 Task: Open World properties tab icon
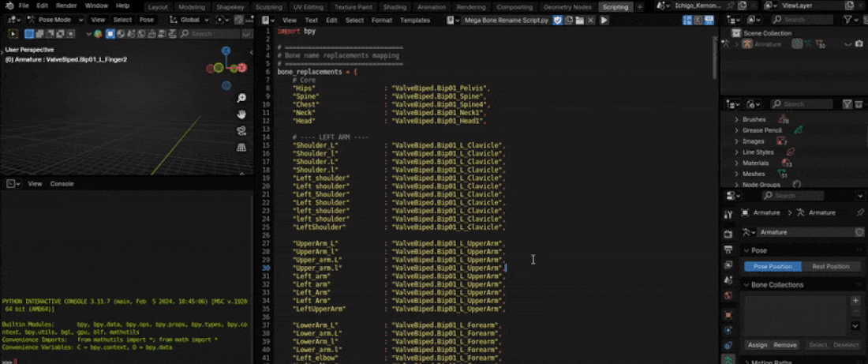[728, 296]
